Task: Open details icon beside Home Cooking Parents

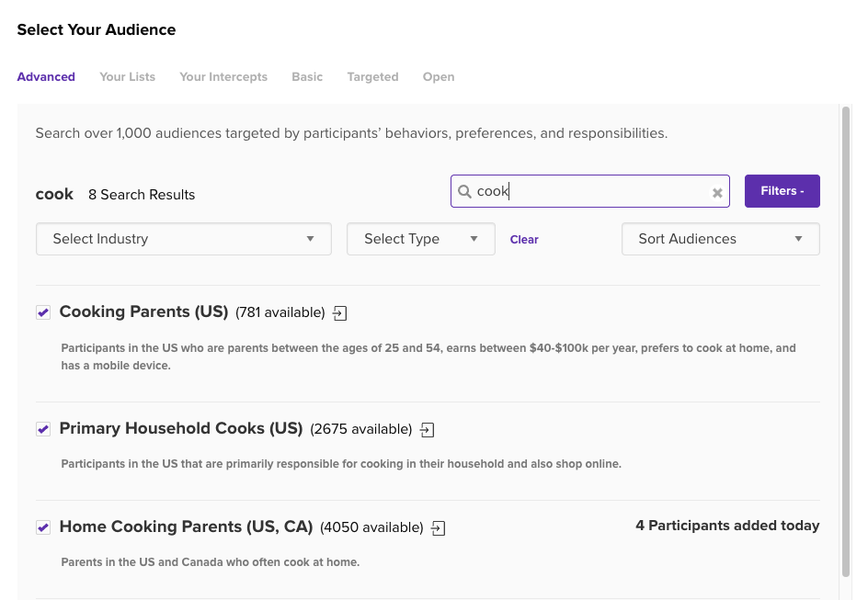Action: coord(439,528)
